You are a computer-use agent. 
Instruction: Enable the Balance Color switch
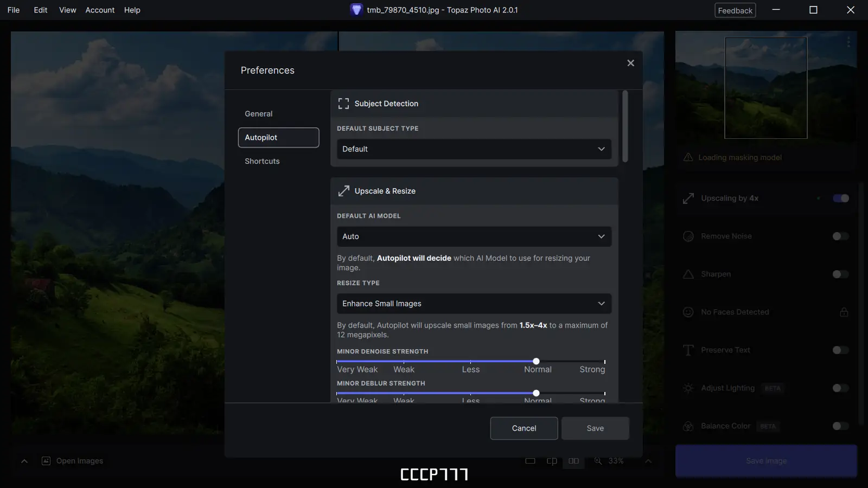coord(841,426)
